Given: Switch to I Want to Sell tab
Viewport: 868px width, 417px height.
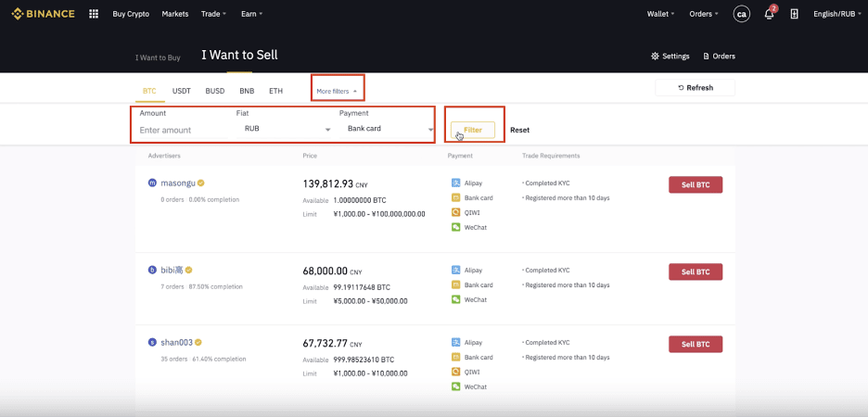Looking at the screenshot, I should tap(239, 56).
